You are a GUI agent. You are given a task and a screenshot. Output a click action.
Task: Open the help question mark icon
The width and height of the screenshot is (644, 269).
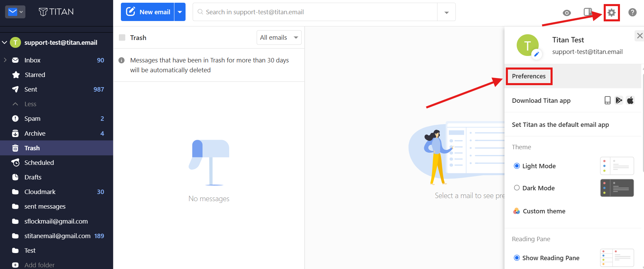pyautogui.click(x=632, y=12)
